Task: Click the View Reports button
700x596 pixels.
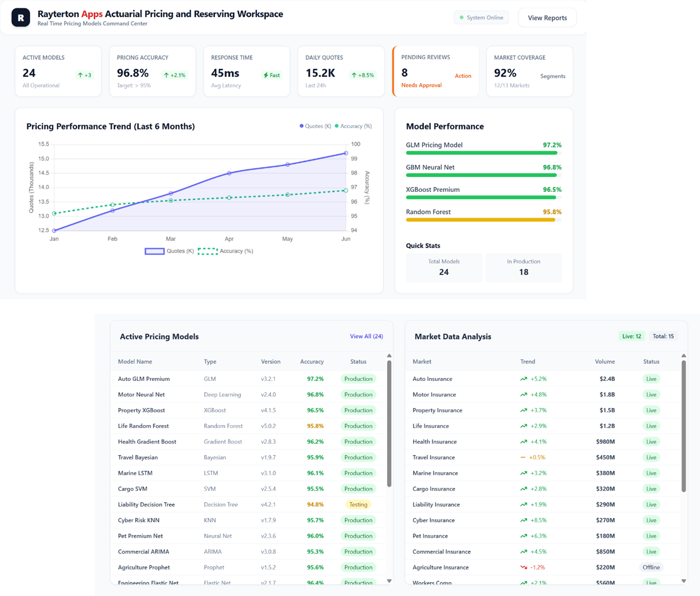Action: (547, 17)
